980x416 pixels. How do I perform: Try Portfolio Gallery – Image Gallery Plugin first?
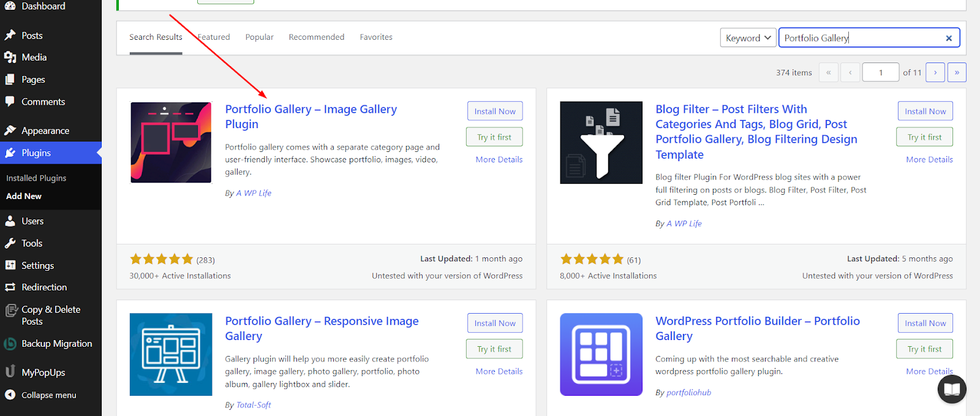tap(494, 137)
